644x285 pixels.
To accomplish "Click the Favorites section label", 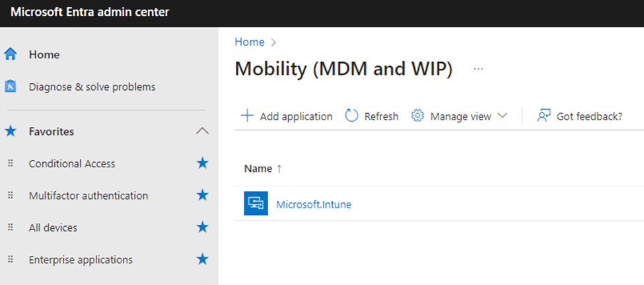I will click(52, 132).
